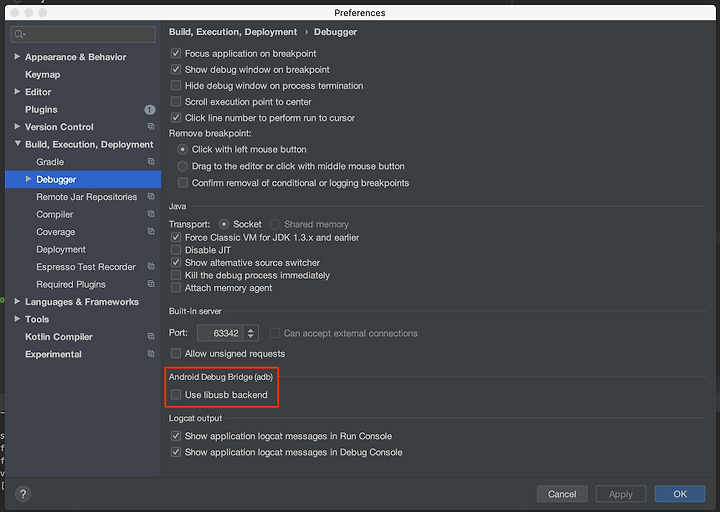The width and height of the screenshot is (720, 512).
Task: Toggle logcat messages in Debug Console
Action: (x=176, y=452)
